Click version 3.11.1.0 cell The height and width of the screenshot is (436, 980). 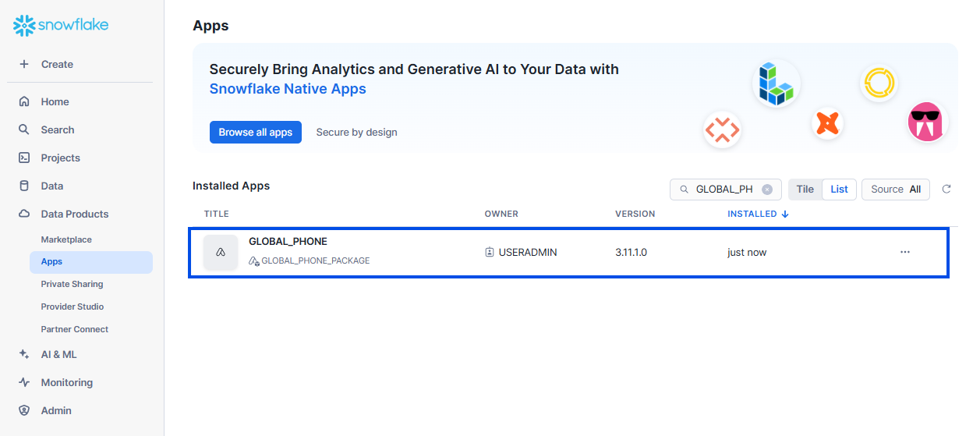coord(632,253)
